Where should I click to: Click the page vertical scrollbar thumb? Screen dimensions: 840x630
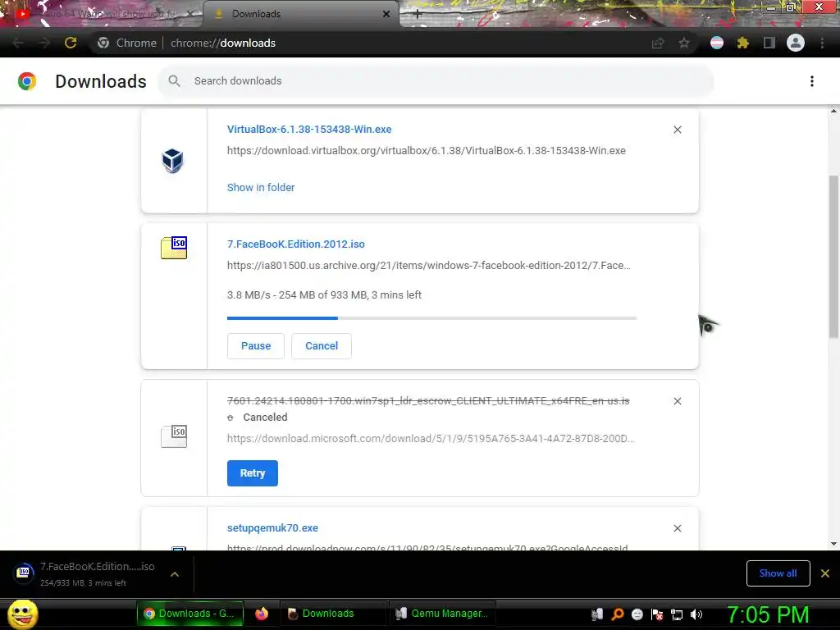click(833, 257)
